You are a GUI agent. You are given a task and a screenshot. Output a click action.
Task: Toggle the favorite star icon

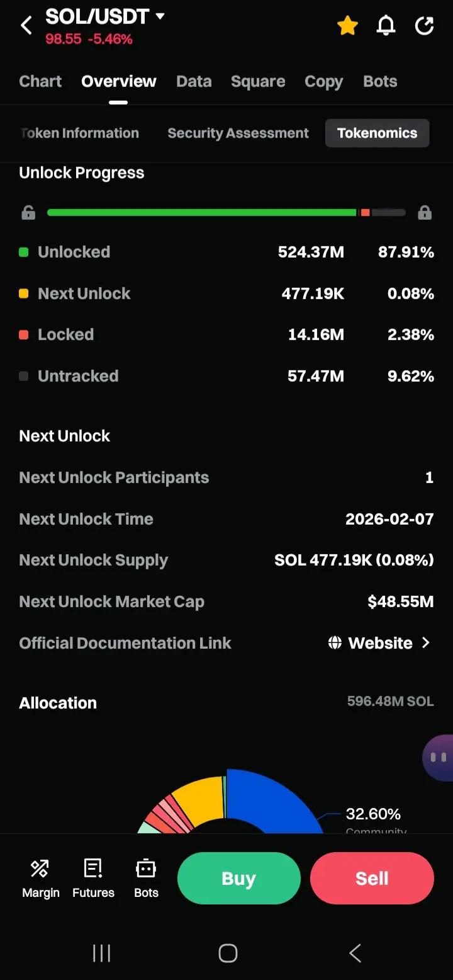(347, 26)
